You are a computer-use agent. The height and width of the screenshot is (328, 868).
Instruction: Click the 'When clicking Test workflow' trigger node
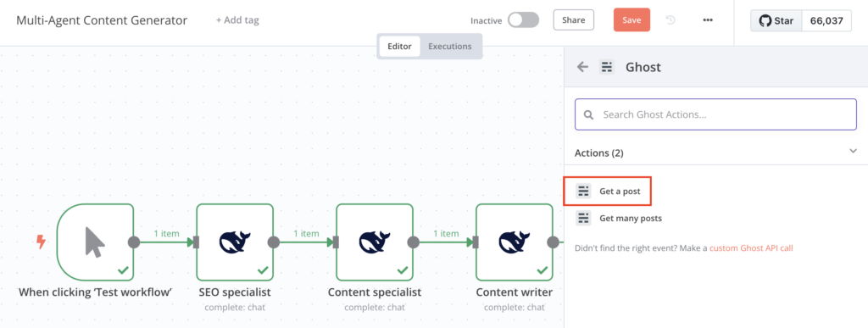tap(95, 242)
